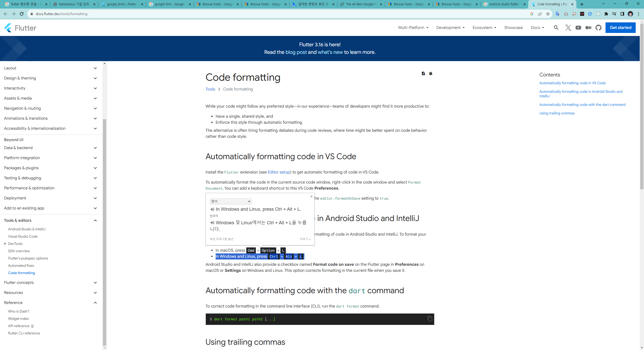Click the view page source icon

(x=423, y=73)
